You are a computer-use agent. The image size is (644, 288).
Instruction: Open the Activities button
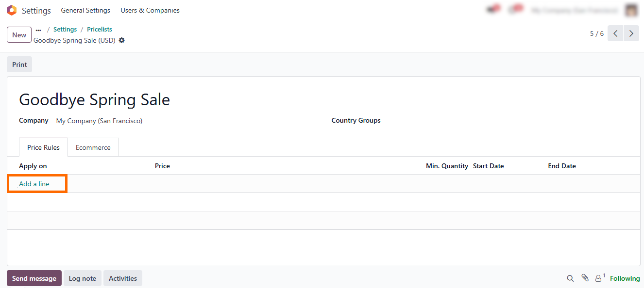click(123, 278)
